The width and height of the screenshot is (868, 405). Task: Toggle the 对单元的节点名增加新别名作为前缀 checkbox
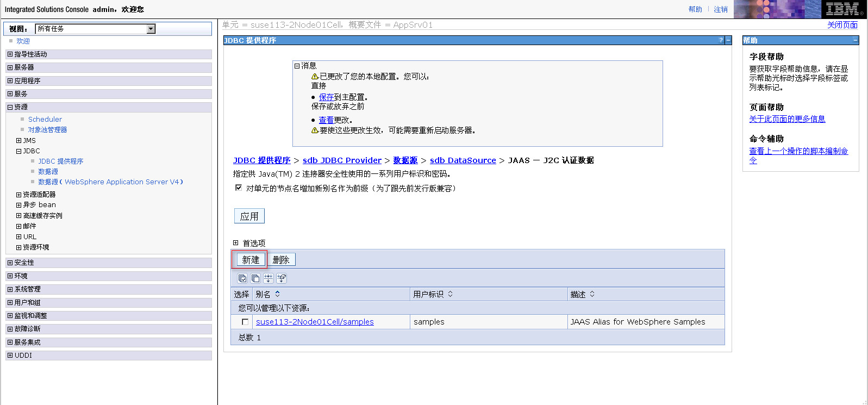click(x=239, y=188)
